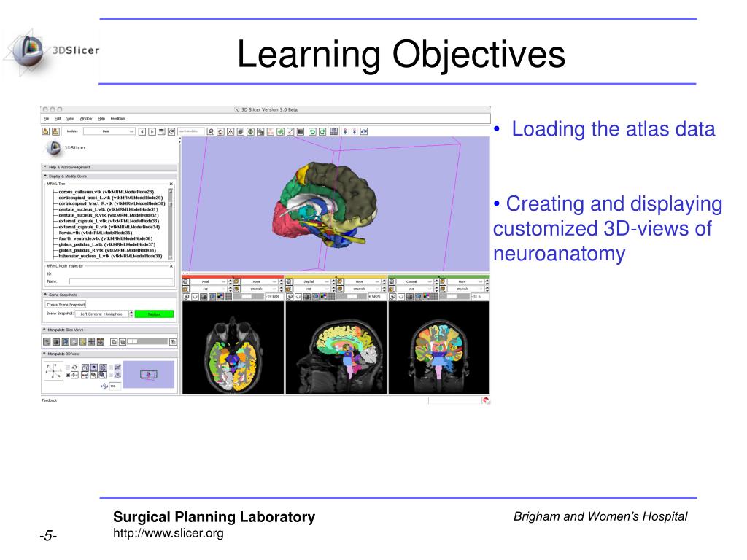Open the view layout grid icon in toolbar
This screenshot has width=747, height=560.
pos(334,131)
